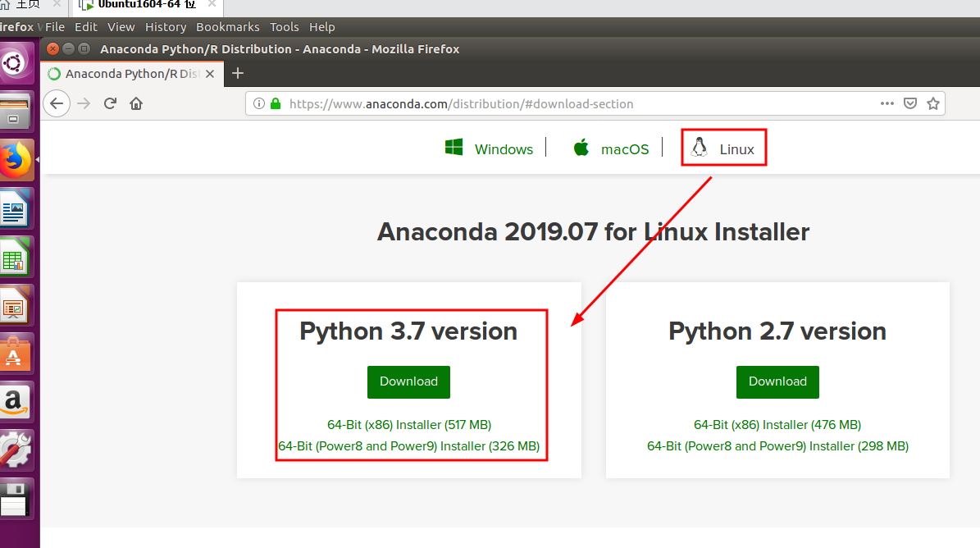Open the Bookmarks menu
Viewport: 980px width, 548px height.
[x=227, y=27]
